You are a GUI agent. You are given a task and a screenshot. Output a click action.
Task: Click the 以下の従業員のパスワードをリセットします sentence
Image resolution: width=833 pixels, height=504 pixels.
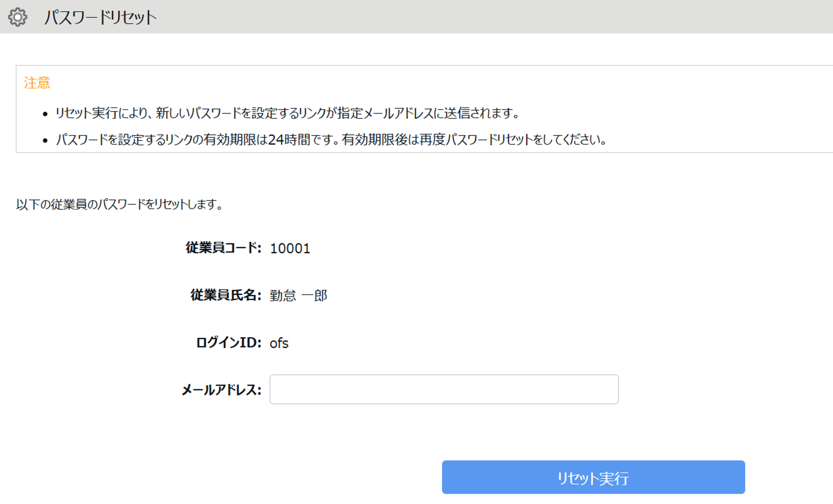coord(119,204)
